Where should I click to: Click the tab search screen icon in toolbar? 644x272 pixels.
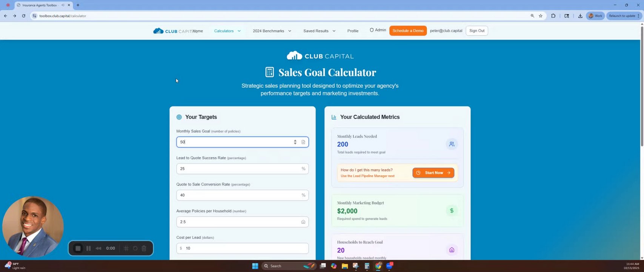click(567, 16)
